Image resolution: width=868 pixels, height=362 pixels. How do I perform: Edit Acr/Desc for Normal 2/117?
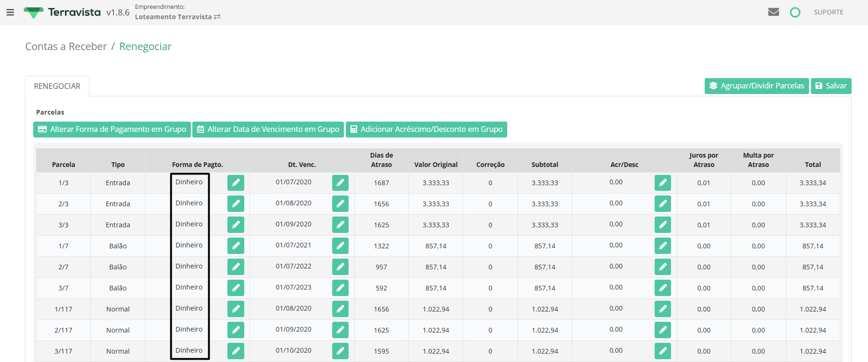tap(663, 330)
